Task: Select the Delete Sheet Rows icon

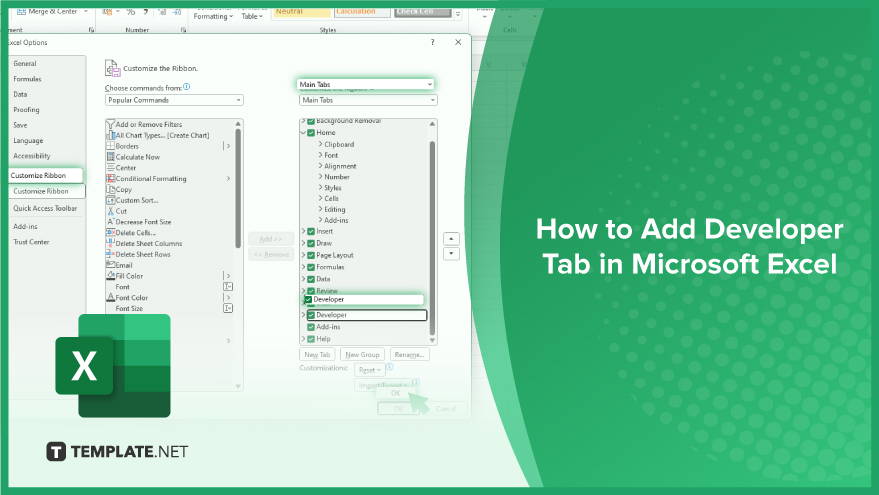Action: [x=110, y=255]
